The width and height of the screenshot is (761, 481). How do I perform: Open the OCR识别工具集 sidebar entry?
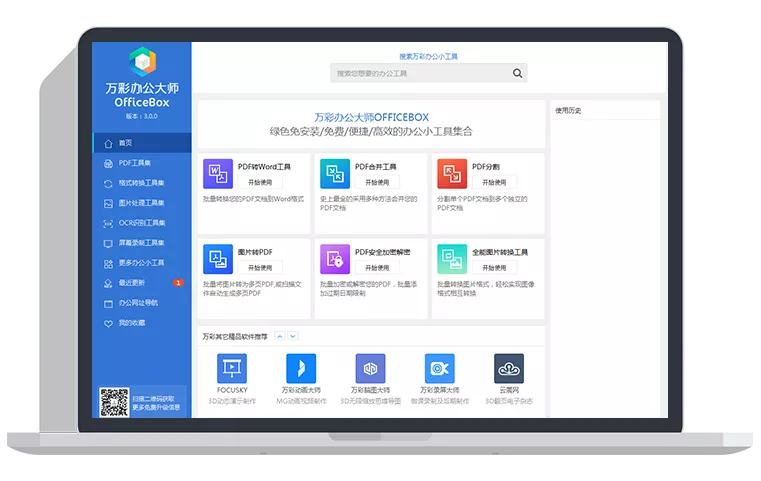[x=142, y=223]
